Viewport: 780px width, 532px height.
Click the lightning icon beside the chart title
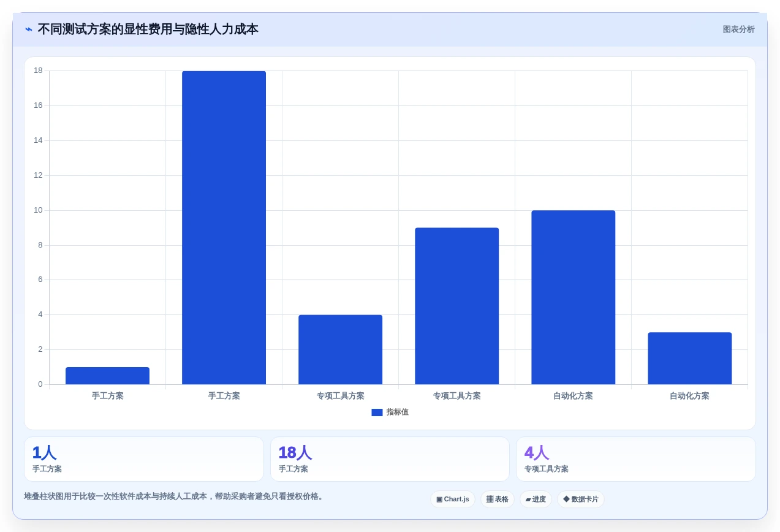(29, 29)
